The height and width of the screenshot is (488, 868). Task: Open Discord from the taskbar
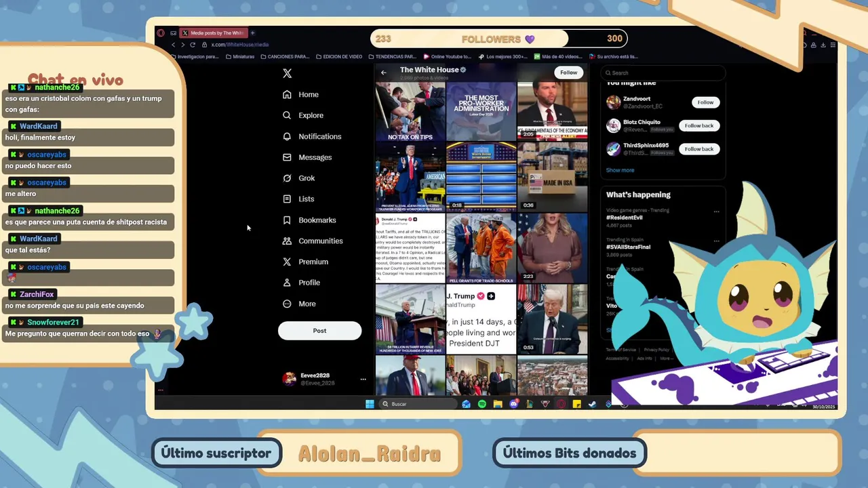pos(513,404)
